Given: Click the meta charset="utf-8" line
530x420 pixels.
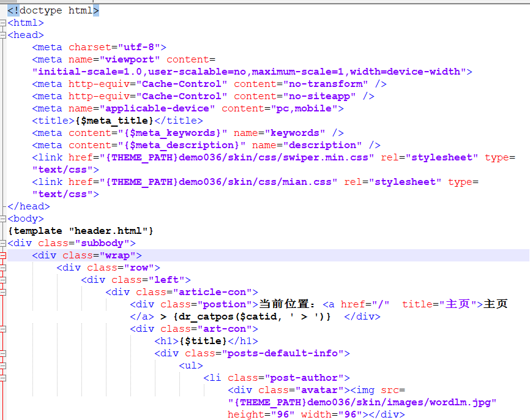Looking at the screenshot, I should tap(99, 47).
